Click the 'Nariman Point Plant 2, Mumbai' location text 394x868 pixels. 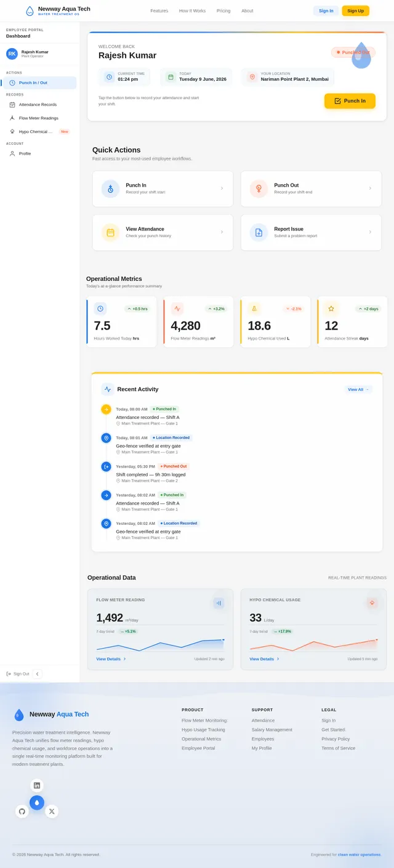(295, 79)
